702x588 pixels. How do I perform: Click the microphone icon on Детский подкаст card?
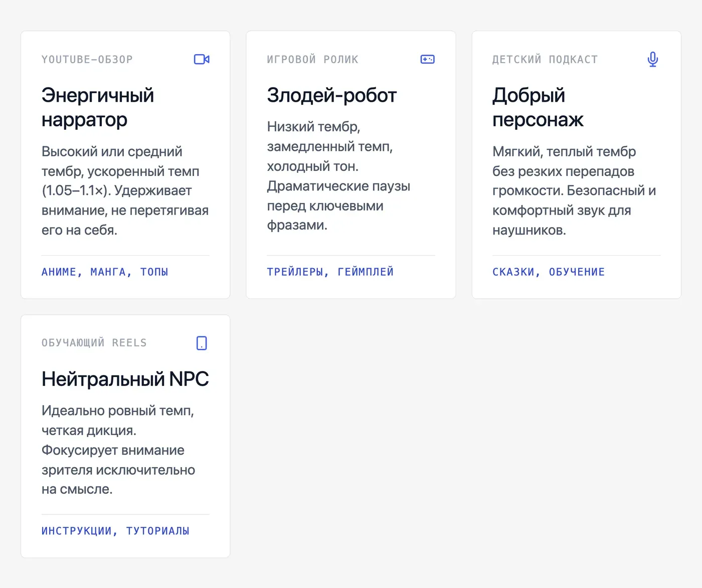tap(653, 59)
